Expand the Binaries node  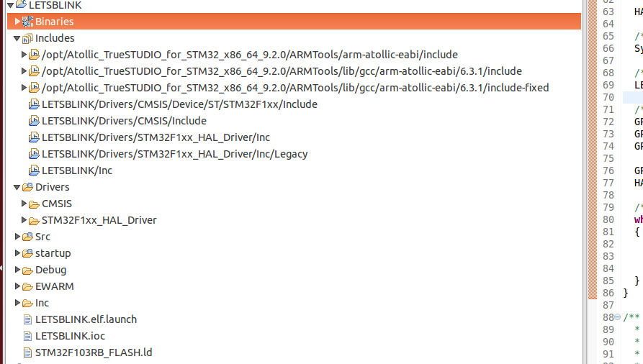coord(17,21)
